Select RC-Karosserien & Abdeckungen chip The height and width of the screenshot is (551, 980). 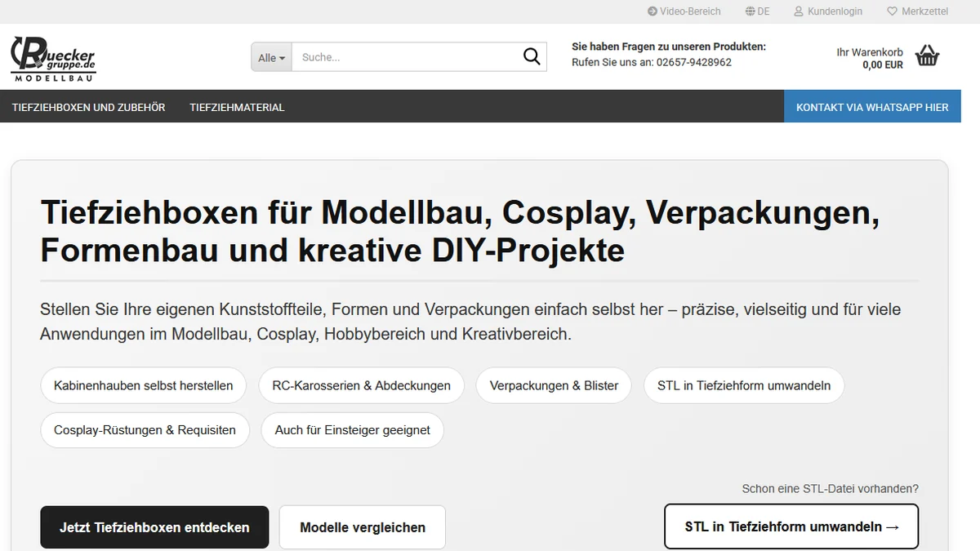point(362,385)
